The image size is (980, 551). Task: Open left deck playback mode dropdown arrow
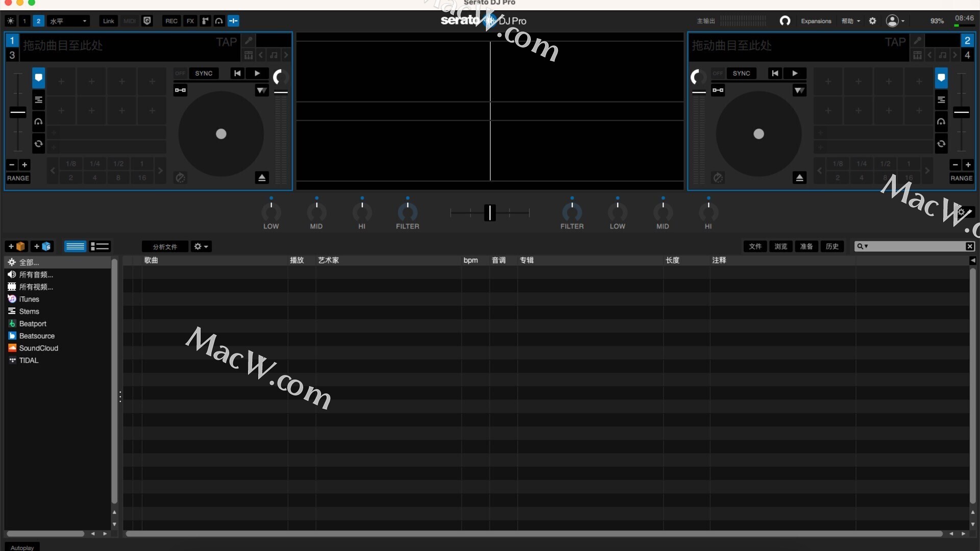coord(262,90)
